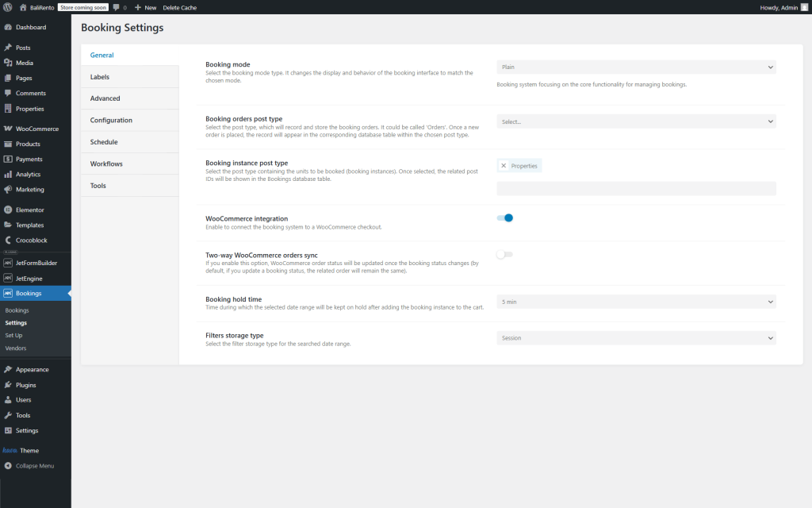Image resolution: width=812 pixels, height=508 pixels.
Task: Open the Kava Theme menu
Action: click(x=35, y=451)
